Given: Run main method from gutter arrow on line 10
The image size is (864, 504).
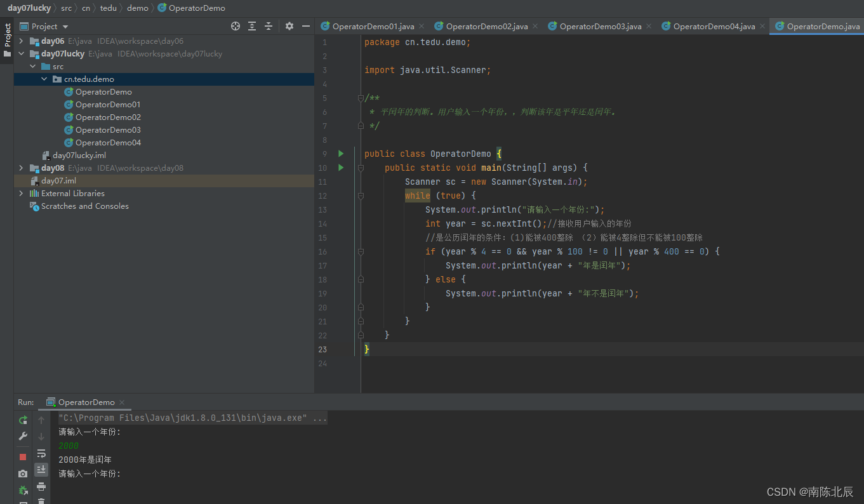Looking at the screenshot, I should [341, 168].
